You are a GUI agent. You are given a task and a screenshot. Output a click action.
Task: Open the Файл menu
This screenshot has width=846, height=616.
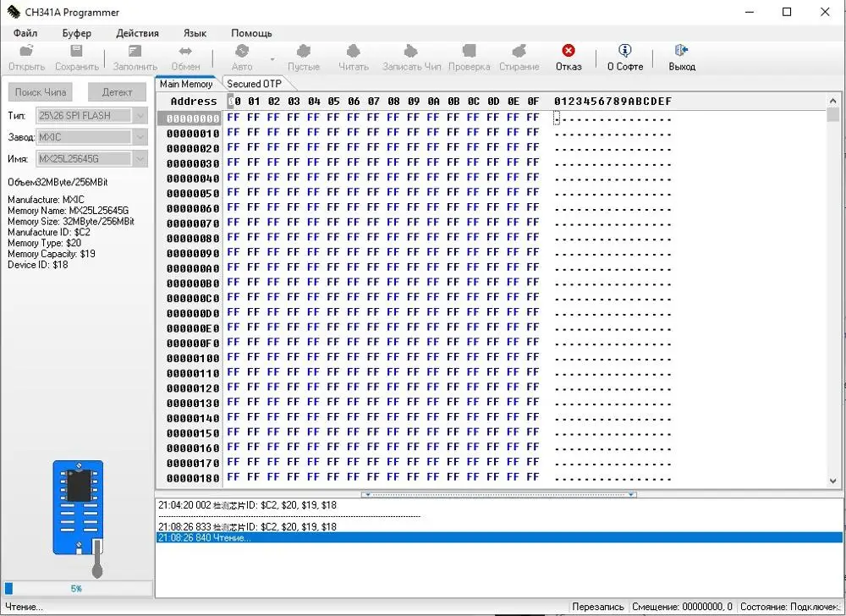pos(25,33)
